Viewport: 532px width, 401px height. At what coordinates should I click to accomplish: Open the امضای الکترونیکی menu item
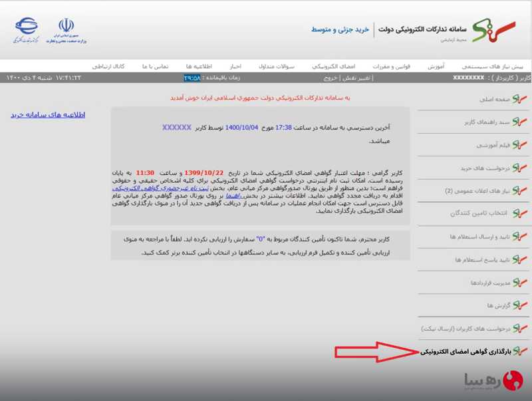point(334,67)
